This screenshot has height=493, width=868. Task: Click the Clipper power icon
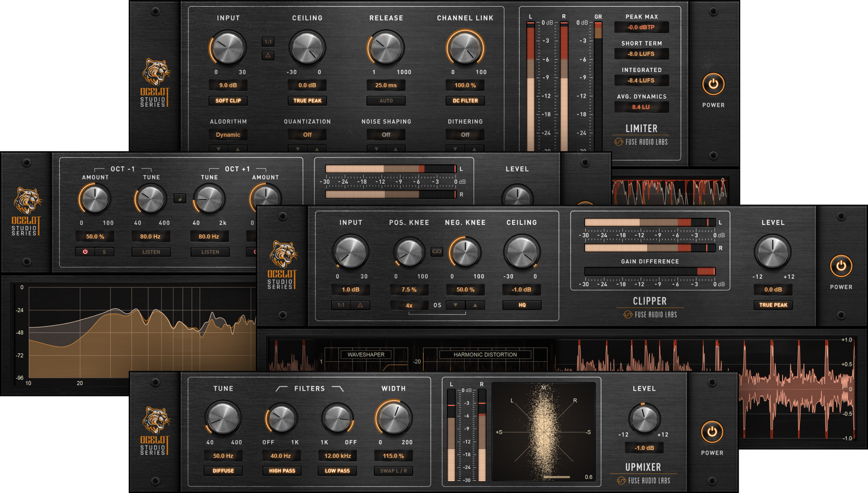pyautogui.click(x=840, y=266)
